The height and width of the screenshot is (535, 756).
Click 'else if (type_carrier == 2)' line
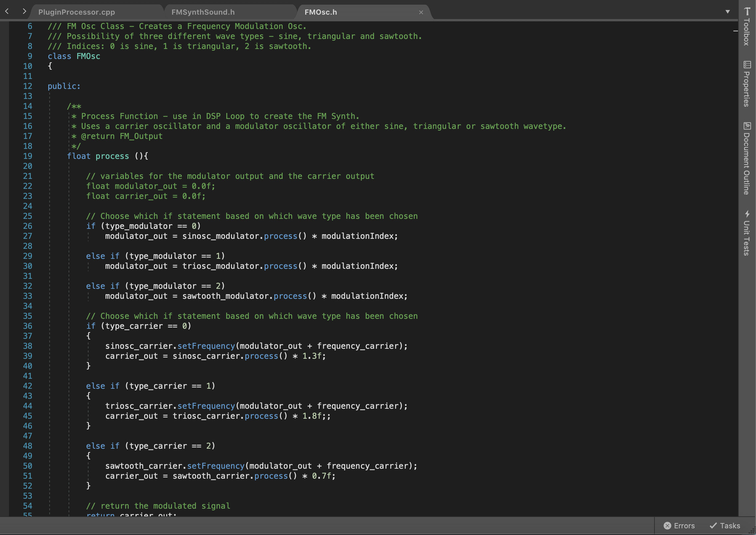[151, 446]
